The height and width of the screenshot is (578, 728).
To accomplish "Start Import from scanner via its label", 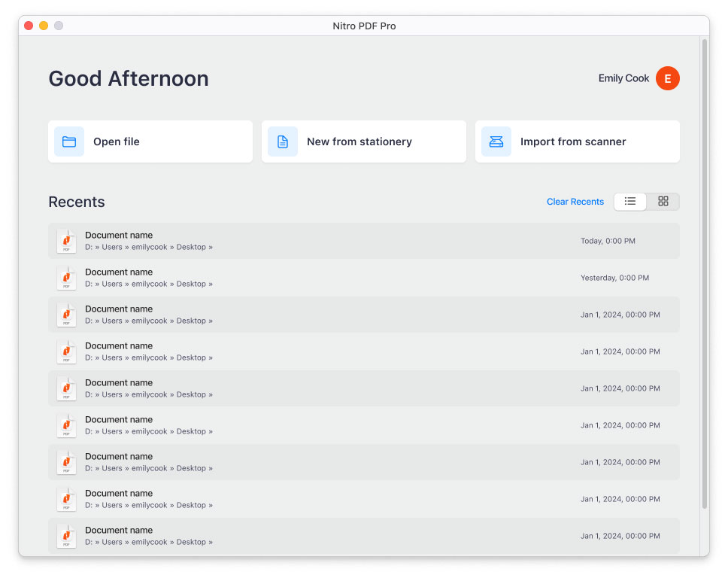I will (572, 141).
